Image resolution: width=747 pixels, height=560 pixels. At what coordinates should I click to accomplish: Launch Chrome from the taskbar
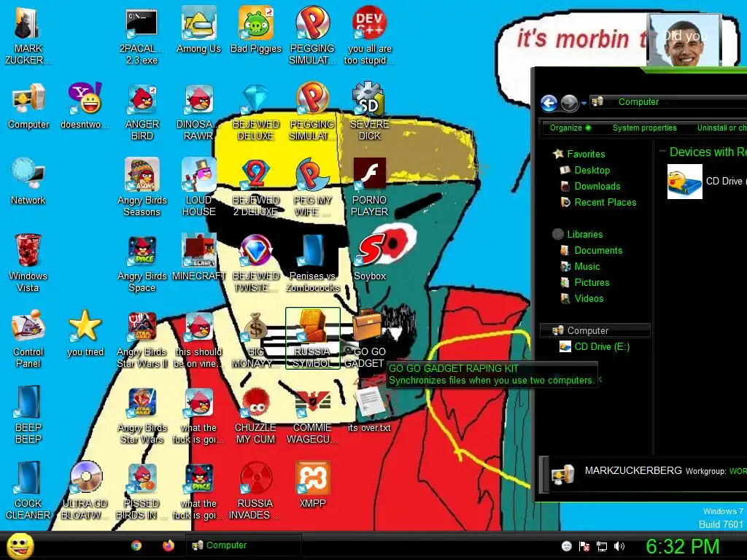tap(136, 545)
